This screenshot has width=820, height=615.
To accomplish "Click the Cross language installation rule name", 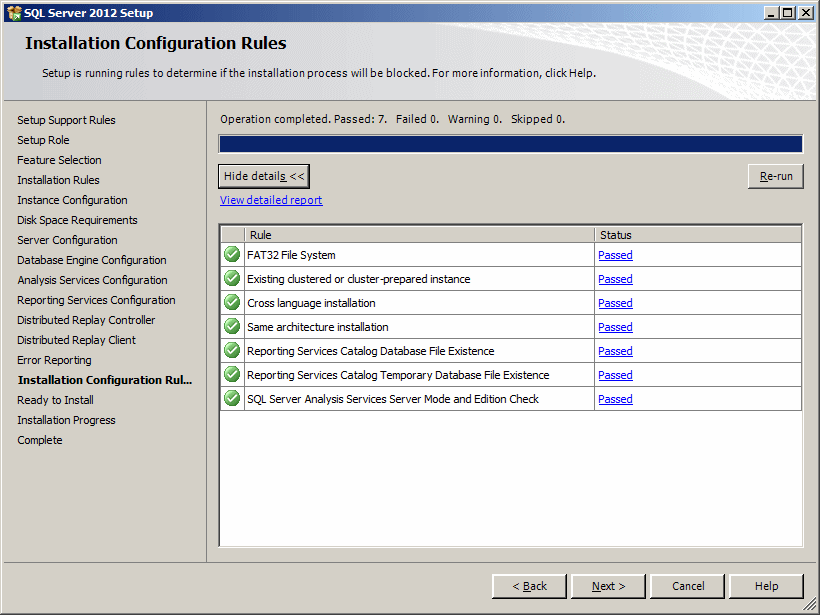I will (x=311, y=303).
